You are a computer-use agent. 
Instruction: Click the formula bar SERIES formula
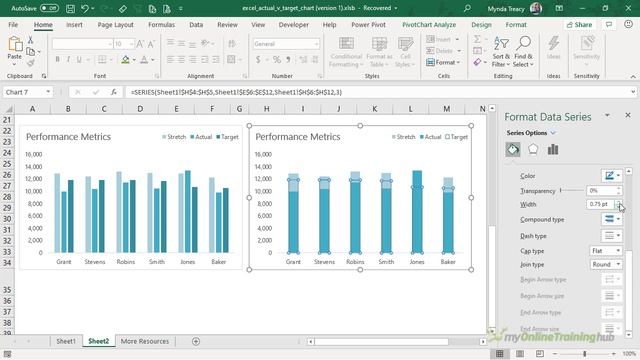pos(236,92)
